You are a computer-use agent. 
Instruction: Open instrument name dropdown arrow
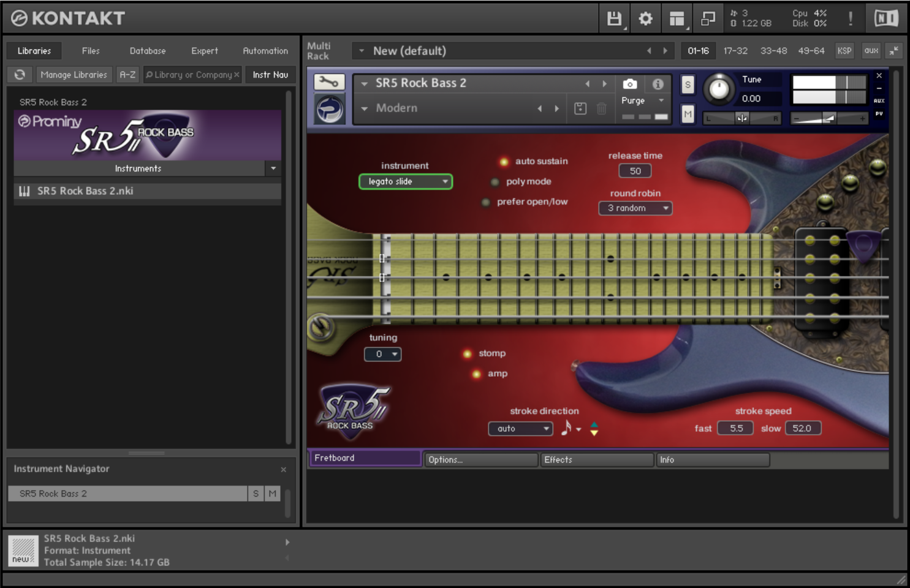click(365, 84)
